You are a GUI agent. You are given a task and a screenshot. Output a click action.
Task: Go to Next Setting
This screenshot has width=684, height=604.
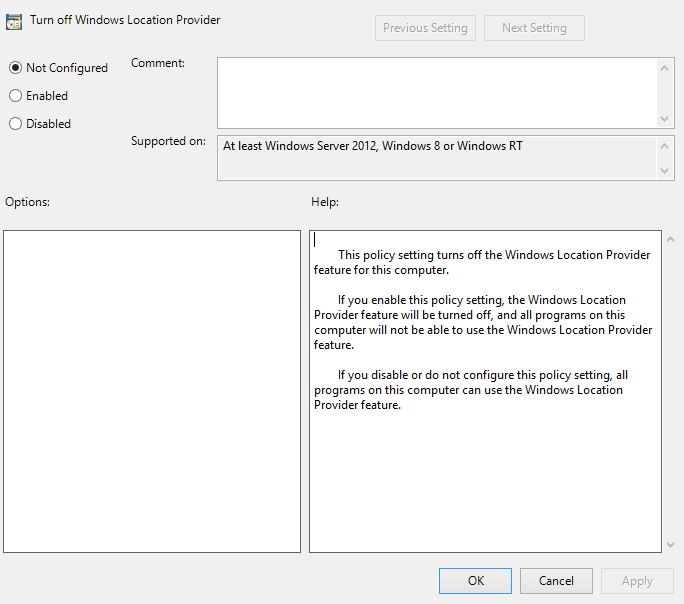click(x=534, y=28)
